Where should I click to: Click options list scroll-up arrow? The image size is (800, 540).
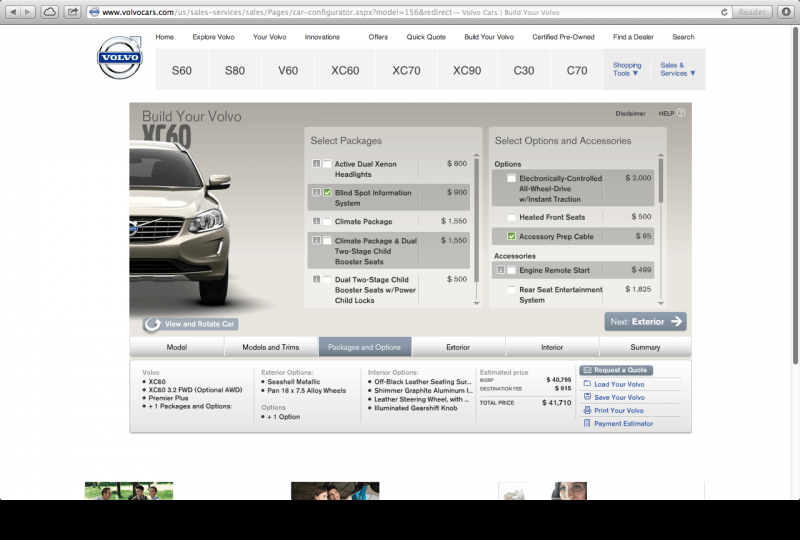coord(661,155)
